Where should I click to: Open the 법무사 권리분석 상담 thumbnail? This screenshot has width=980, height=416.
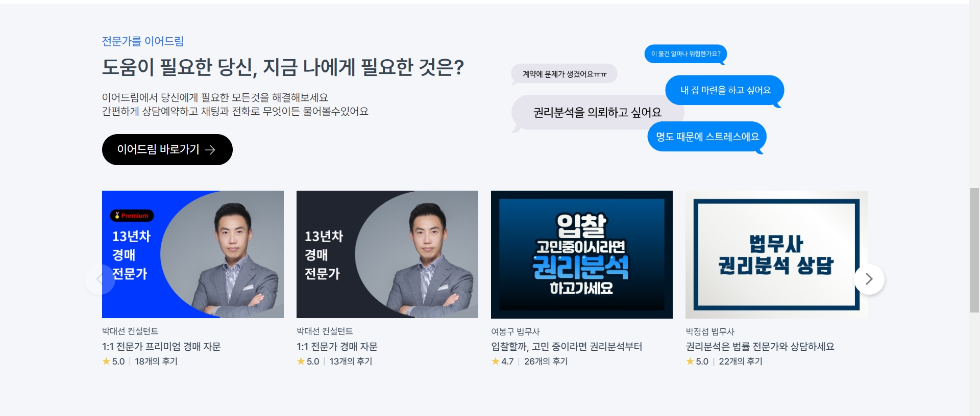click(x=776, y=254)
